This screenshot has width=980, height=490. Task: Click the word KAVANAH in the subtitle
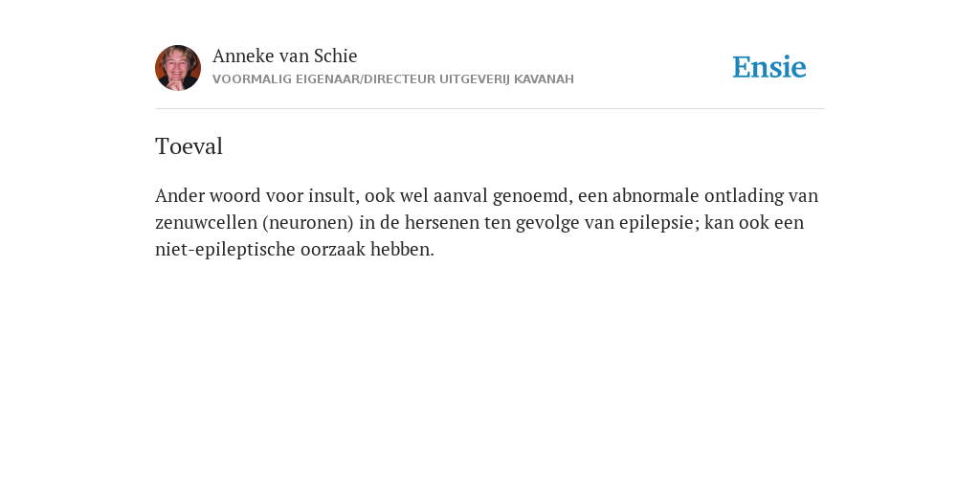544,79
